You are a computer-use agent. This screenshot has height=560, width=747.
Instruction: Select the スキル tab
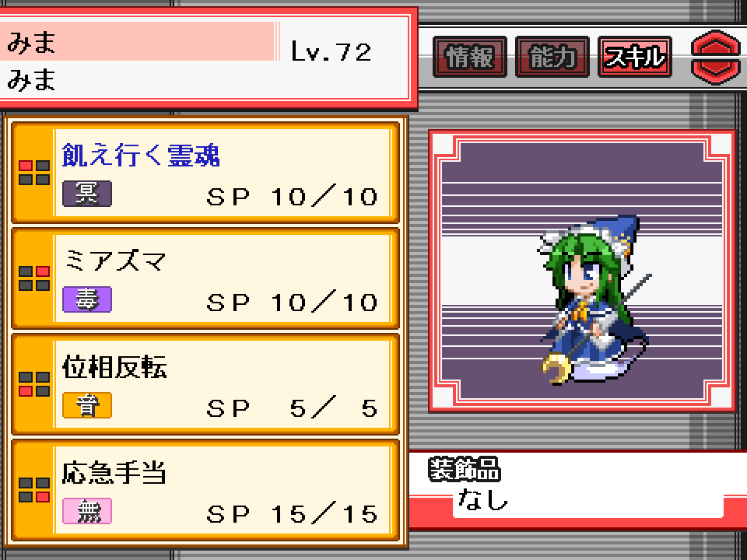click(x=635, y=57)
